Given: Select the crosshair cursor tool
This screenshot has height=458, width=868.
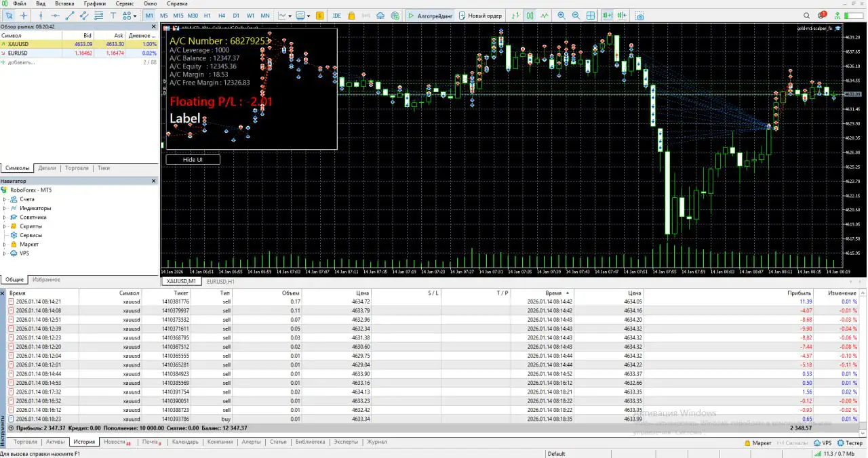Looking at the screenshot, I should (x=24, y=16).
